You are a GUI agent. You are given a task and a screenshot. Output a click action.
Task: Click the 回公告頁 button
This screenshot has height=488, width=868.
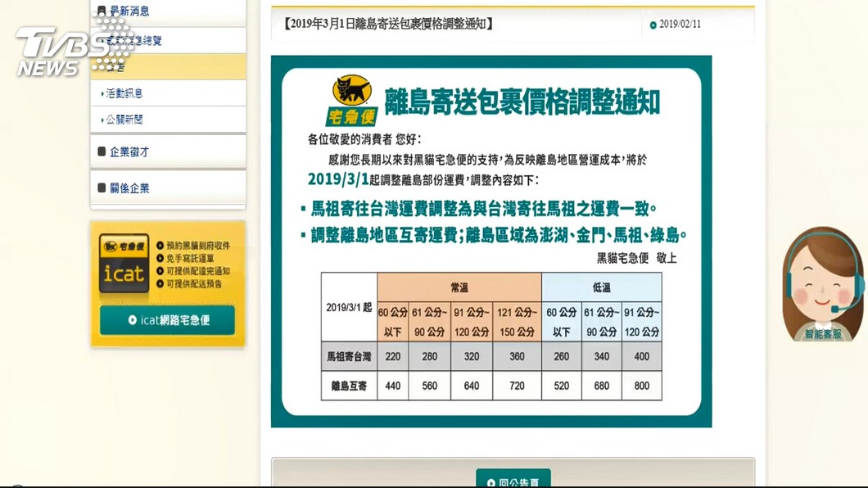(513, 479)
